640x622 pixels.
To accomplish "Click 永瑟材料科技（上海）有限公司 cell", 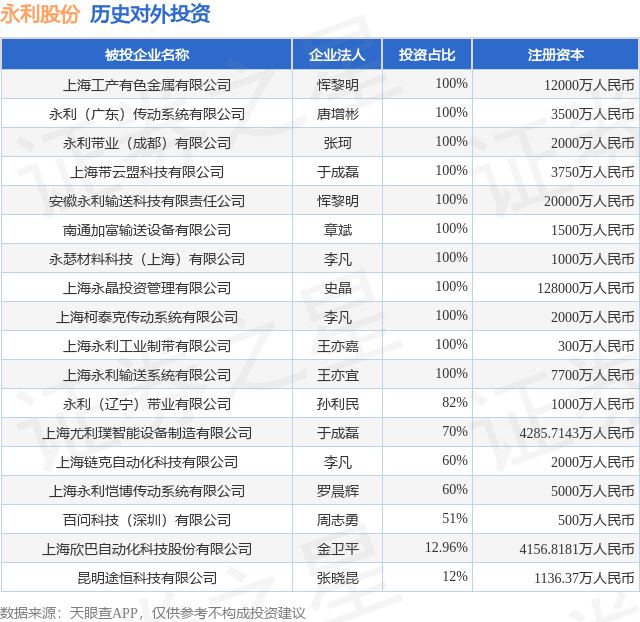I will click(x=147, y=259).
